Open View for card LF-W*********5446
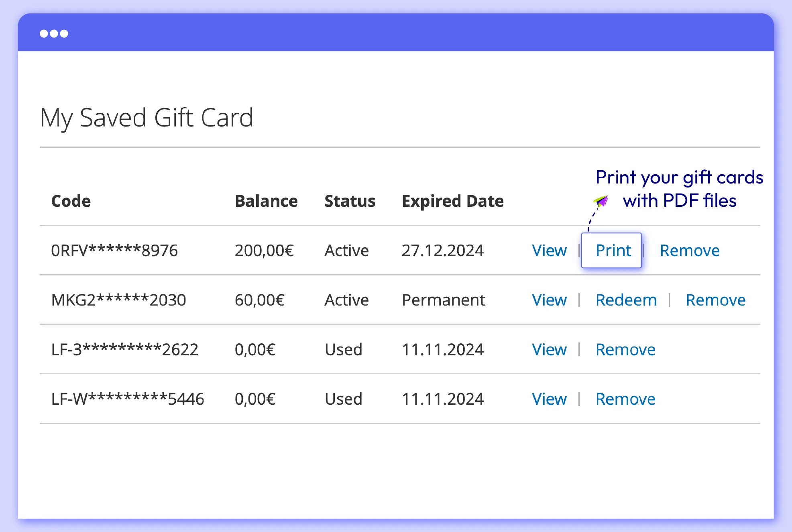 tap(549, 399)
